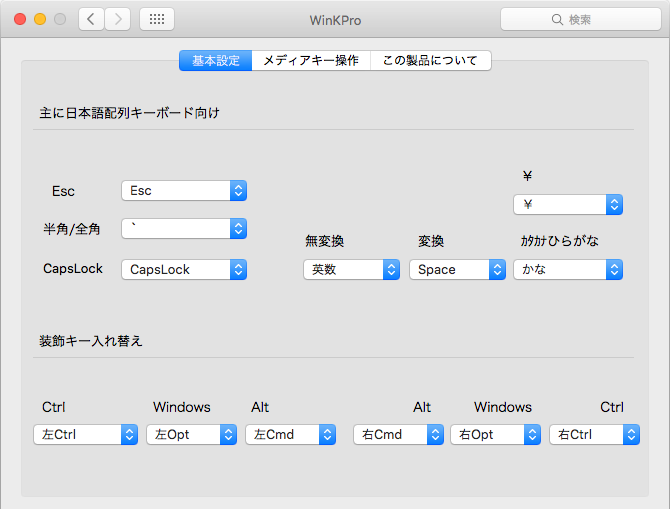Open the 無変換 dropdown showing 英数
This screenshot has height=509, width=670.
tap(352, 270)
